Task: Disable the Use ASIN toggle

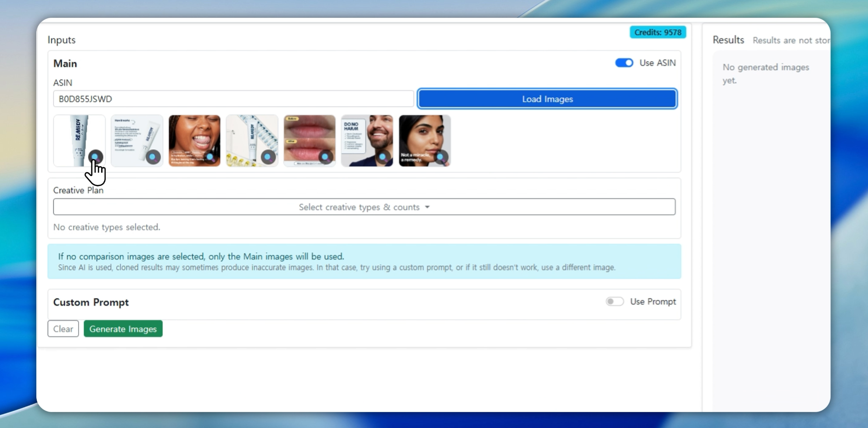Action: coord(624,63)
